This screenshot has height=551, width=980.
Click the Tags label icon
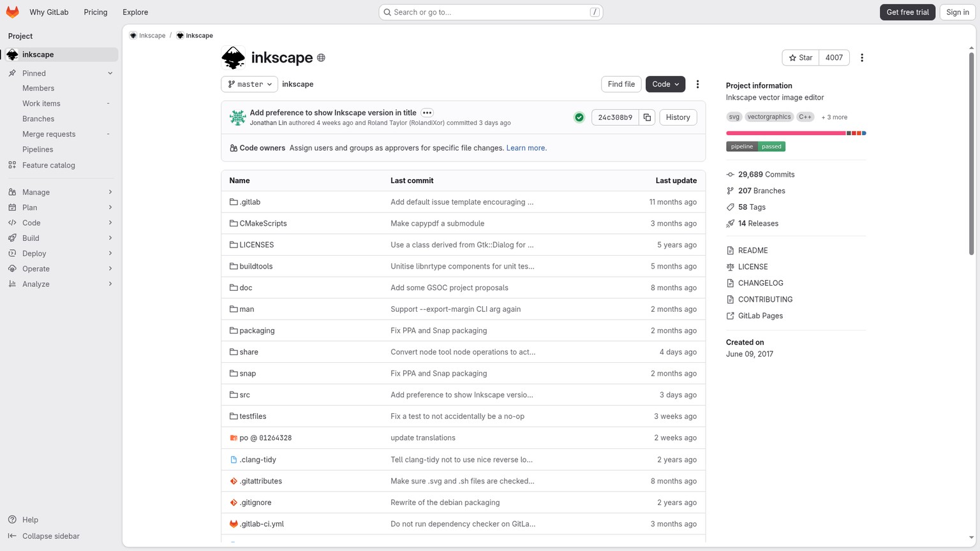coord(731,207)
